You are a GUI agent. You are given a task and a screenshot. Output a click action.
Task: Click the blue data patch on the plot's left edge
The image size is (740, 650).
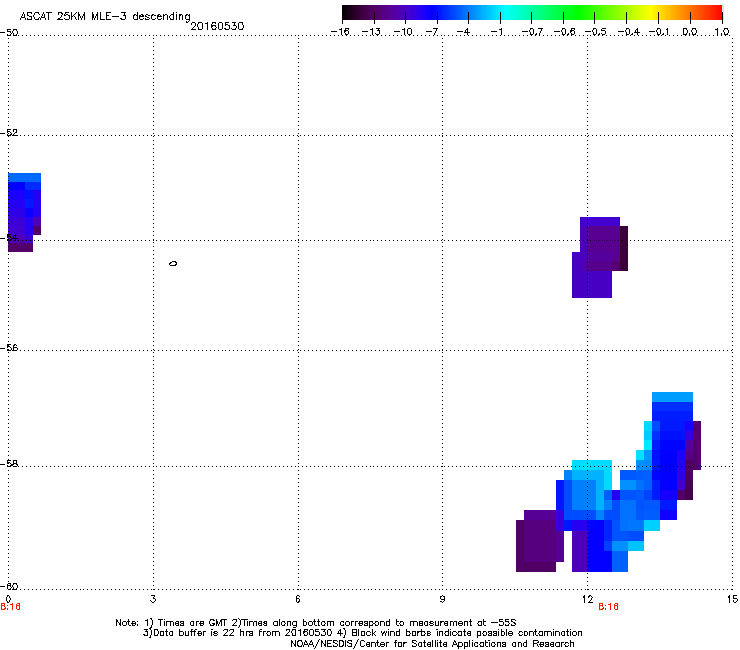[24, 212]
